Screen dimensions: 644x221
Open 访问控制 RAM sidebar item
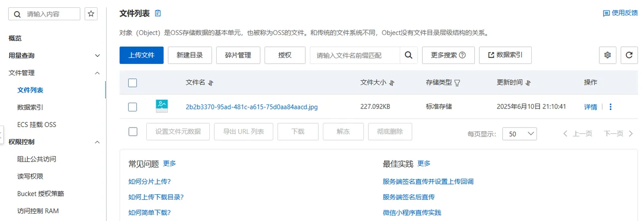click(38, 211)
